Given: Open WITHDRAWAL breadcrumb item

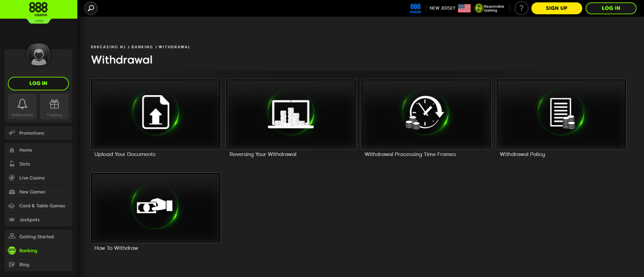Looking at the screenshot, I should tap(175, 47).
